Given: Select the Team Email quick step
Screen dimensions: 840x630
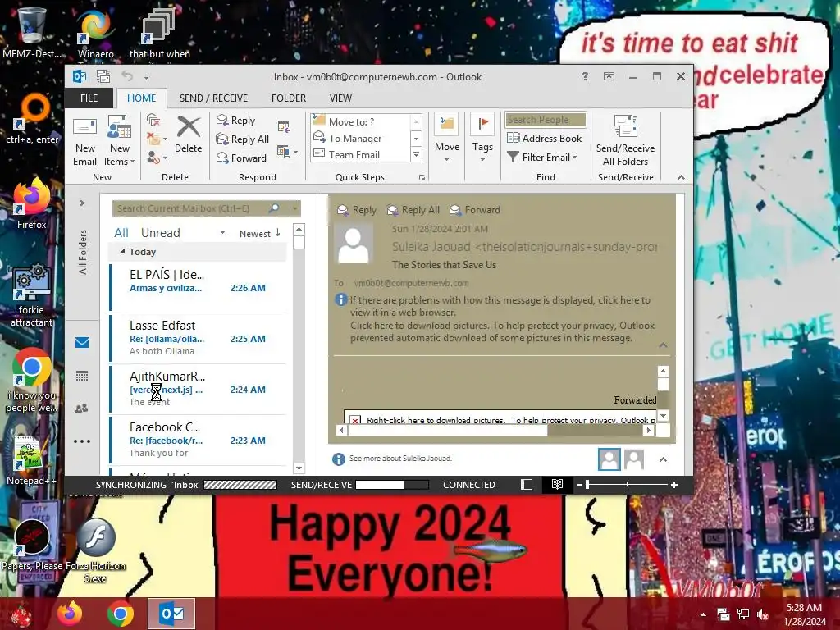Looking at the screenshot, I should point(360,155).
